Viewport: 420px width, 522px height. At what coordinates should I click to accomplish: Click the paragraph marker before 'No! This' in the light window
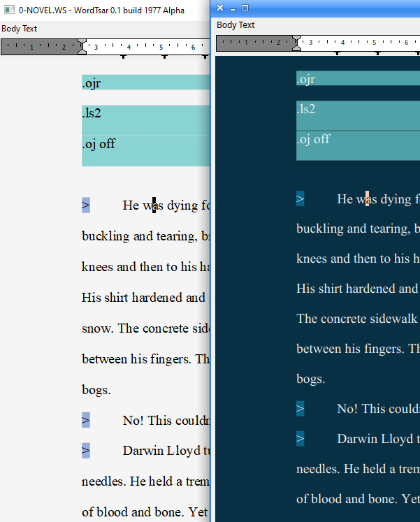click(86, 420)
